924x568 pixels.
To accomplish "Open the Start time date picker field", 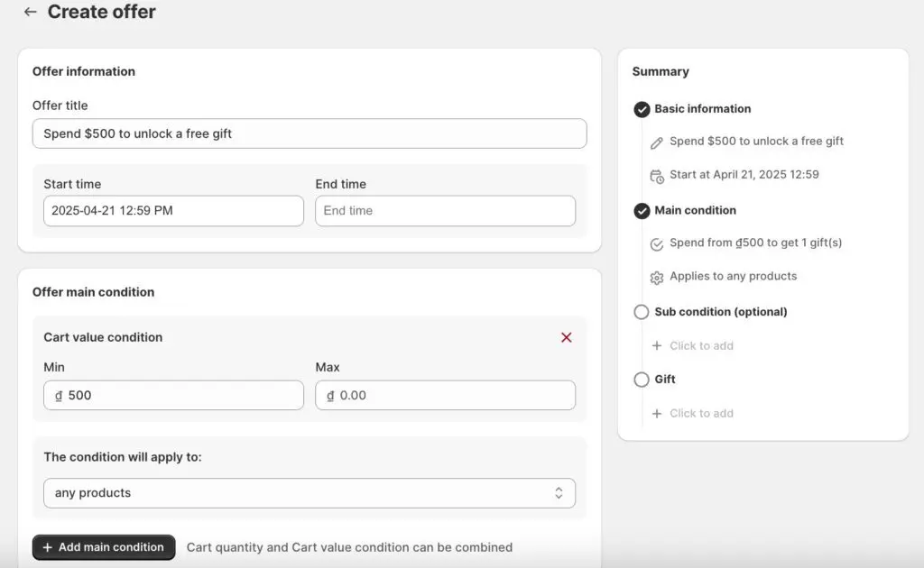I will pos(173,211).
